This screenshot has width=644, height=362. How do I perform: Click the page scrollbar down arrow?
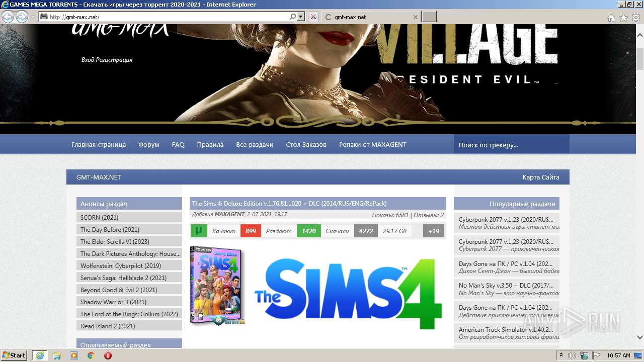(639, 337)
